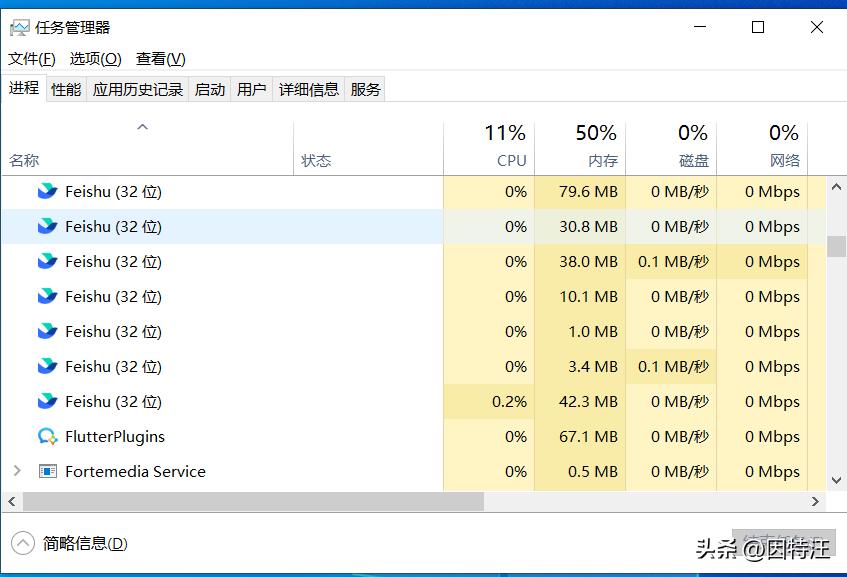Click the FlutterPlugins process icon
The width and height of the screenshot is (847, 577).
pyautogui.click(x=47, y=436)
